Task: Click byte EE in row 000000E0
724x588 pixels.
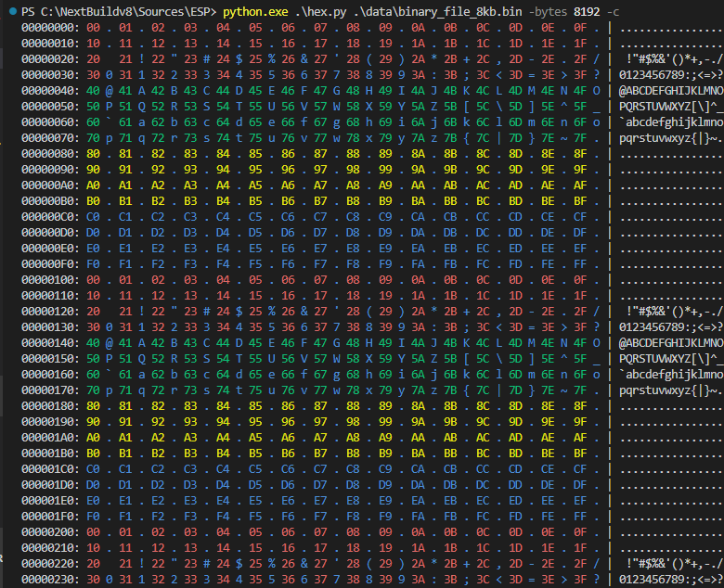Action: pos(548,249)
